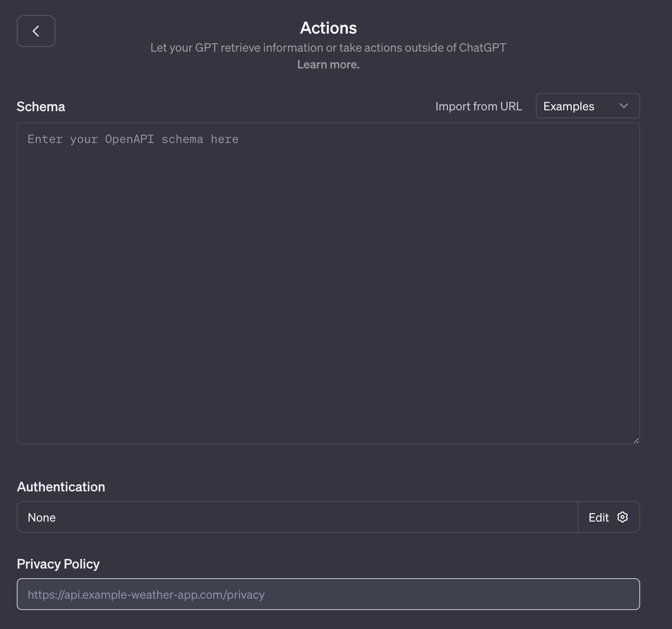
Task: Click the schema text area resize handle
Action: coord(636,440)
